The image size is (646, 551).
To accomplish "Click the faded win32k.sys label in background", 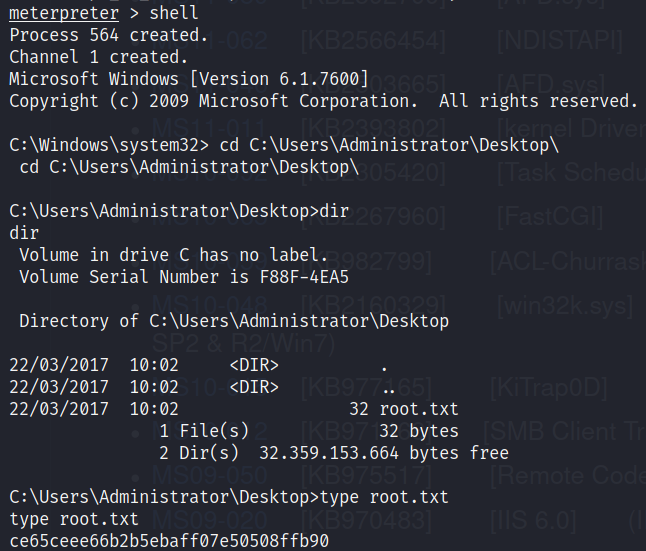I will (564, 305).
